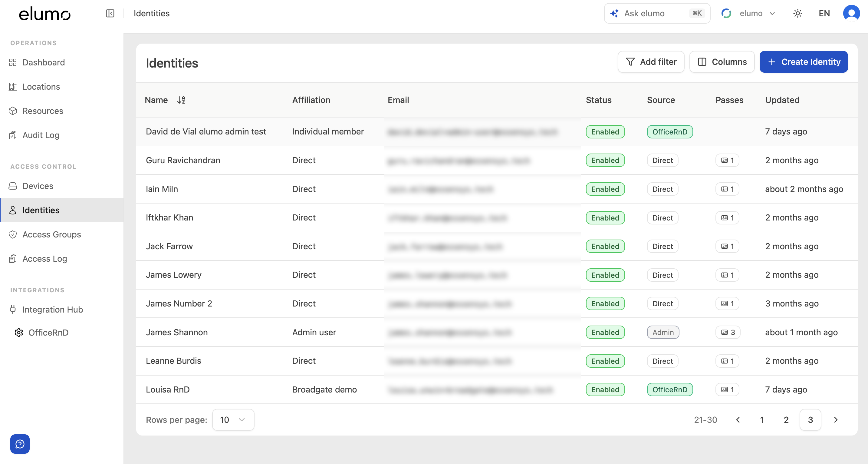Select Identities in sidebar
Screen dimensions: 868x464
[x=62, y=210]
